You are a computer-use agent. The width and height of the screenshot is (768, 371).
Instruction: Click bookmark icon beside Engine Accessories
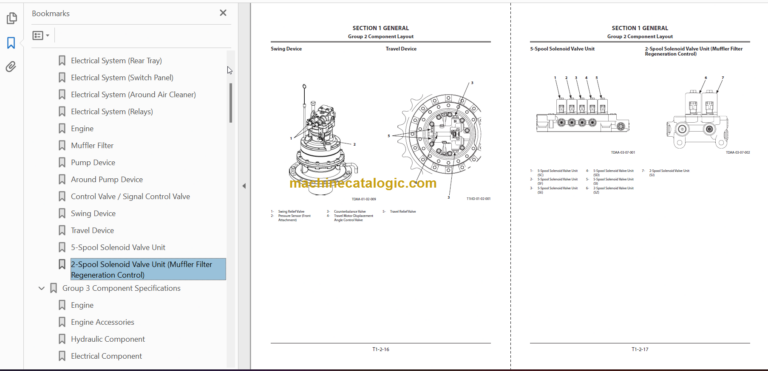coord(62,322)
